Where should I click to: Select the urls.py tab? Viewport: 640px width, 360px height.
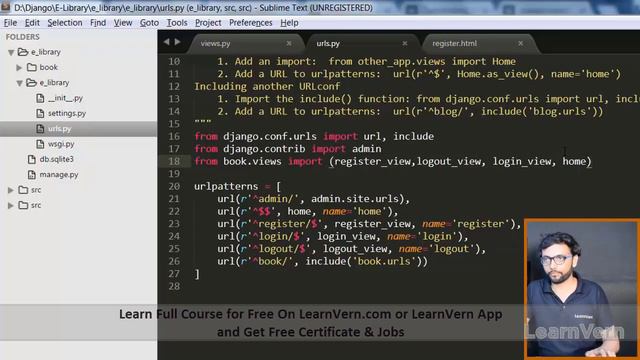[x=328, y=43]
